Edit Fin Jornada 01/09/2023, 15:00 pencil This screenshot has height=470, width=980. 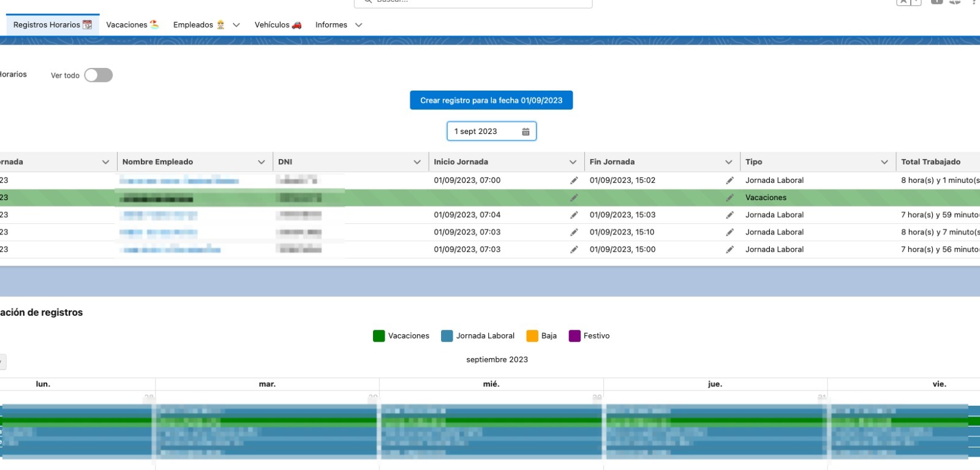pyautogui.click(x=729, y=249)
